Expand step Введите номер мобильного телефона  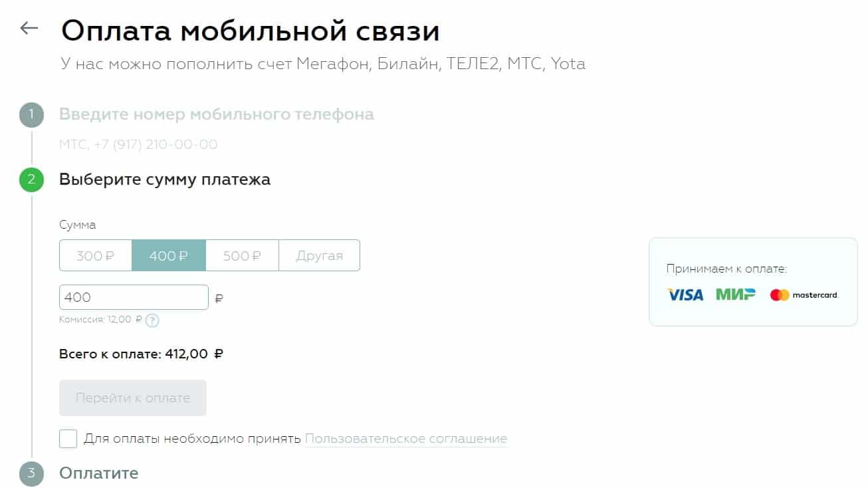(x=216, y=114)
